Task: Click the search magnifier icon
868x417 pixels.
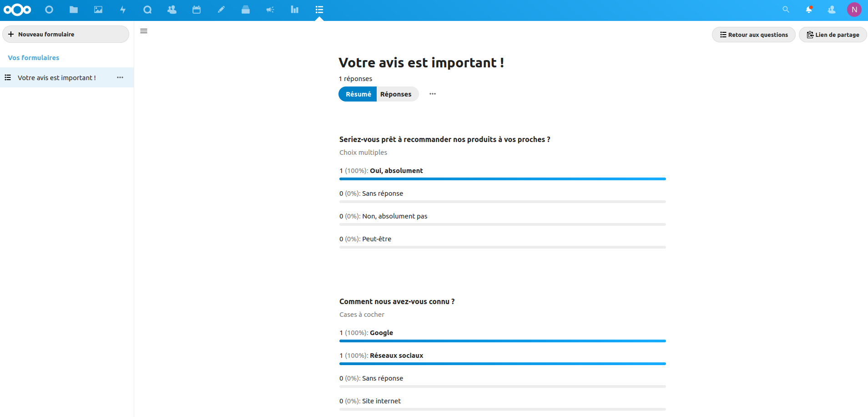Action: pyautogui.click(x=786, y=10)
